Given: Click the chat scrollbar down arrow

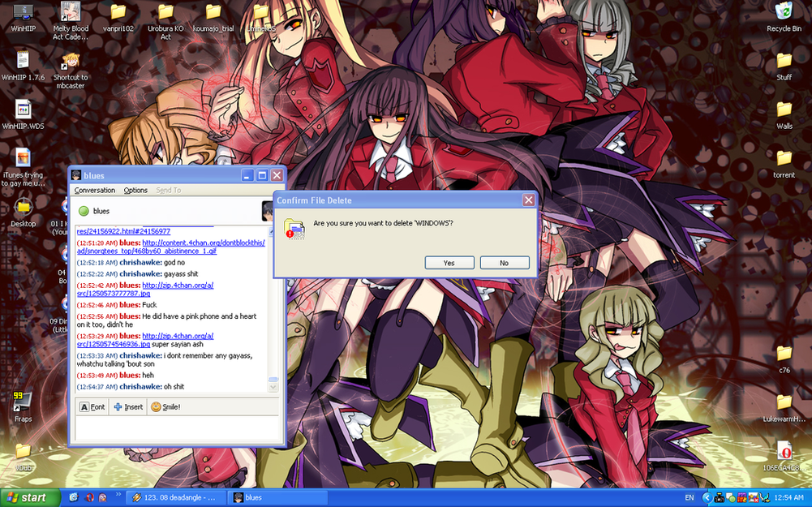Looking at the screenshot, I should [273, 388].
